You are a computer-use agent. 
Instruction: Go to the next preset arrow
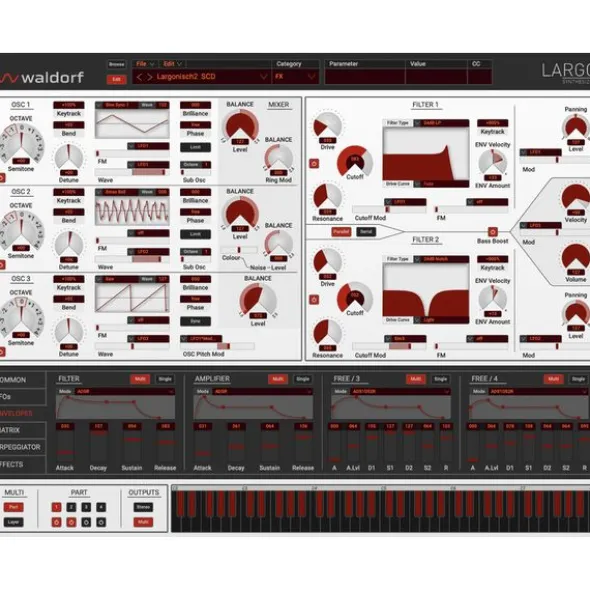point(149,77)
